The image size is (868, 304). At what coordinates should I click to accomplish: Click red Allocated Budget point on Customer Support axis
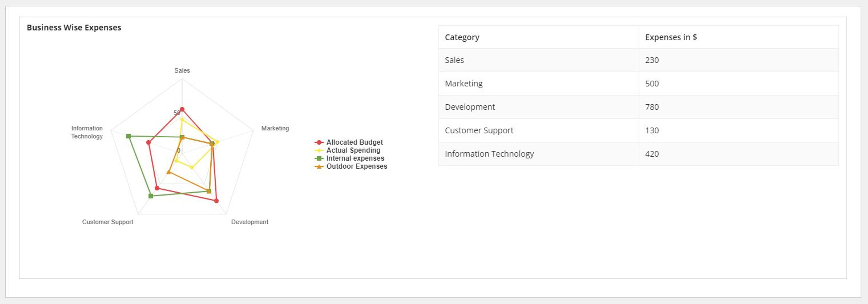click(157, 188)
